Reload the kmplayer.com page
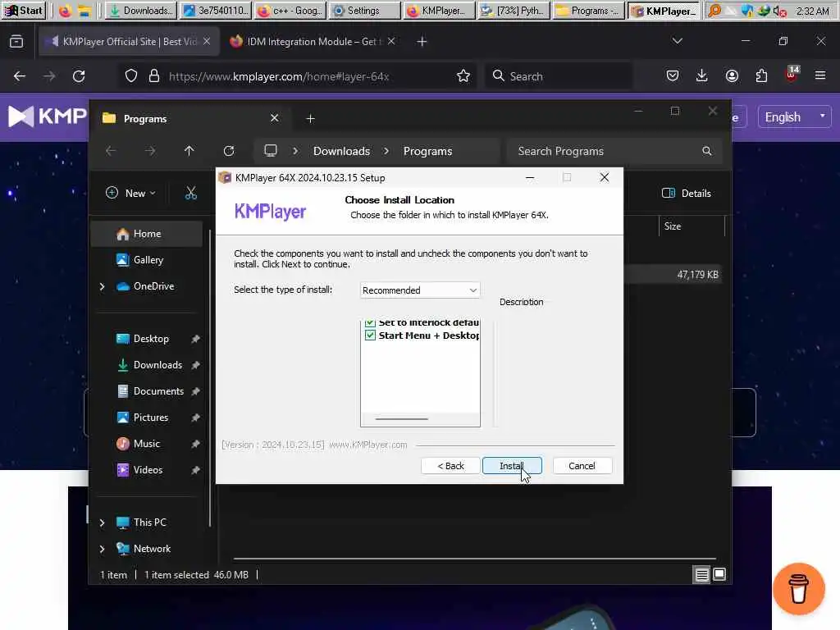Viewport: 840px width, 630px height. 79,76
